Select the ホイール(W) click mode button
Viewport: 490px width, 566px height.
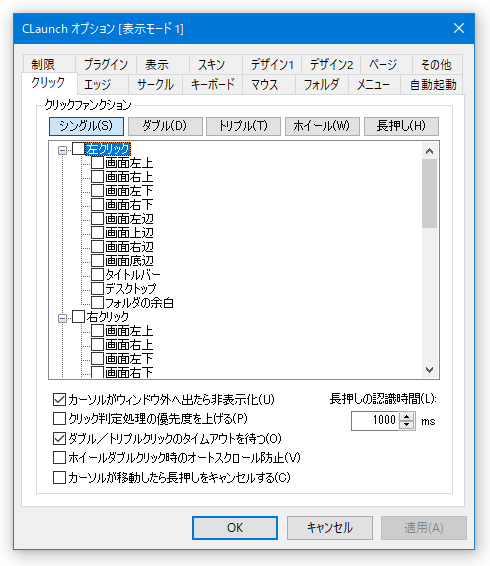coord(322,126)
